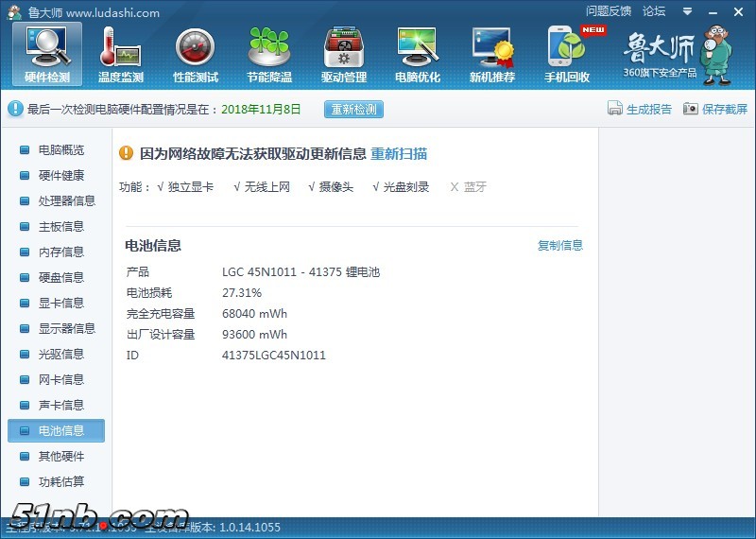Open the 手机回收 phone recycling icon

[567, 54]
